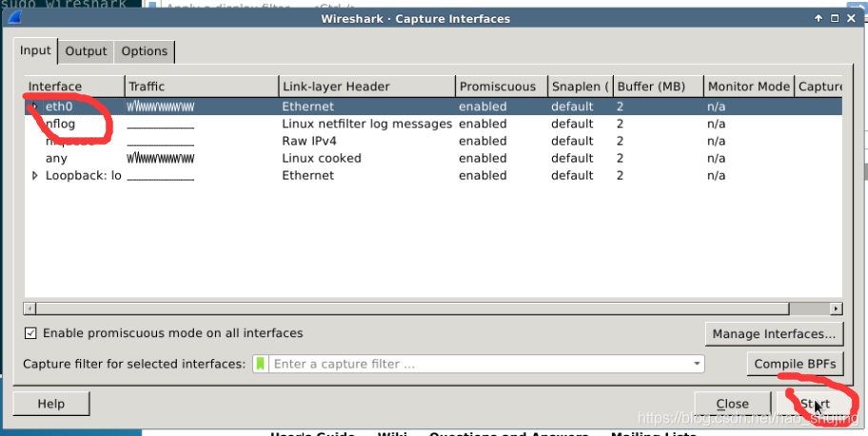The height and width of the screenshot is (436, 868).
Task: Expand the Loopback: lo interface
Action: pyautogui.click(x=35, y=175)
